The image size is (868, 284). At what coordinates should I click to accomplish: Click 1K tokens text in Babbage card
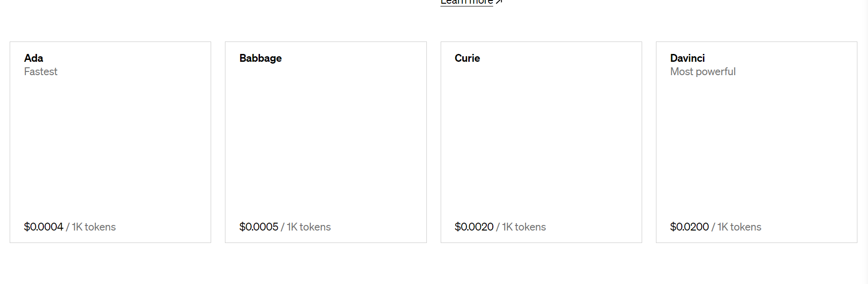pyautogui.click(x=309, y=227)
